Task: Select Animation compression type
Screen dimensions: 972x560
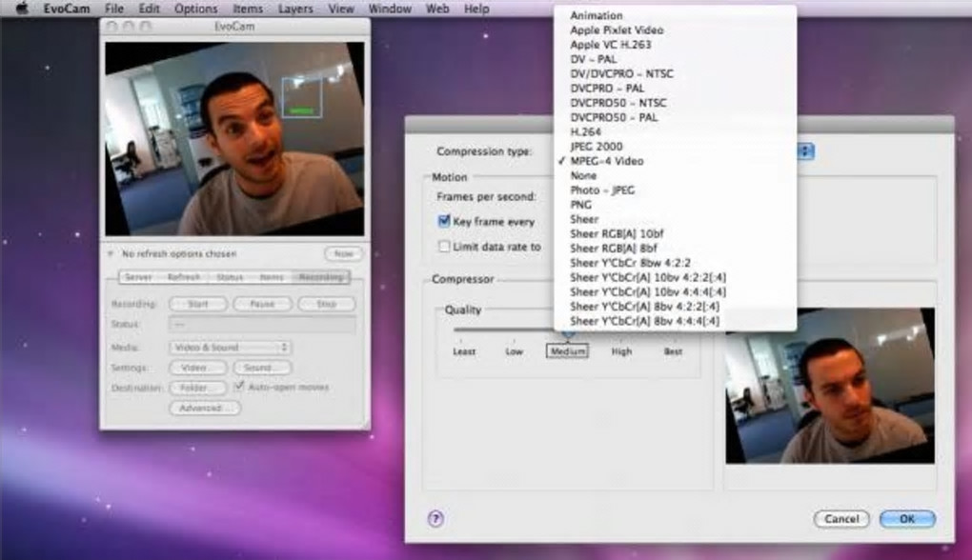Action: click(675, 15)
